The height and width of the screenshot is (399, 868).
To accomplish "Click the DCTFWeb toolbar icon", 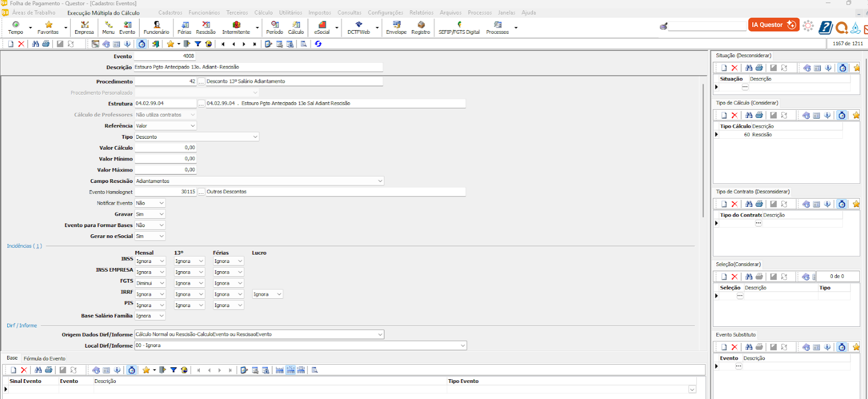I will [x=359, y=28].
